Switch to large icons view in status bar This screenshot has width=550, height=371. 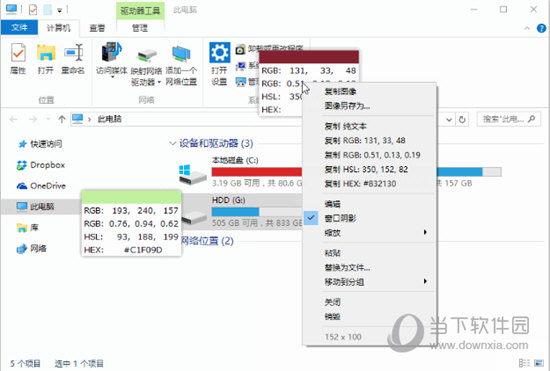point(538,363)
